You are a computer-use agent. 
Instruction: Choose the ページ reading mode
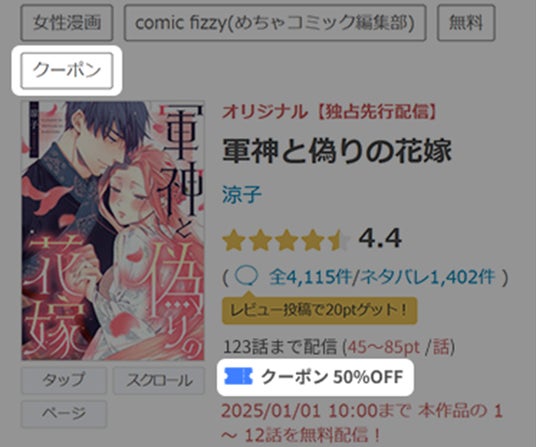point(64,414)
